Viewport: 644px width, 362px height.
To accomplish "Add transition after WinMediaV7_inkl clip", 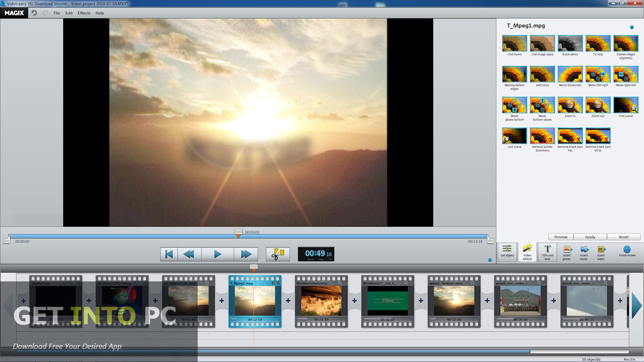I will click(421, 300).
